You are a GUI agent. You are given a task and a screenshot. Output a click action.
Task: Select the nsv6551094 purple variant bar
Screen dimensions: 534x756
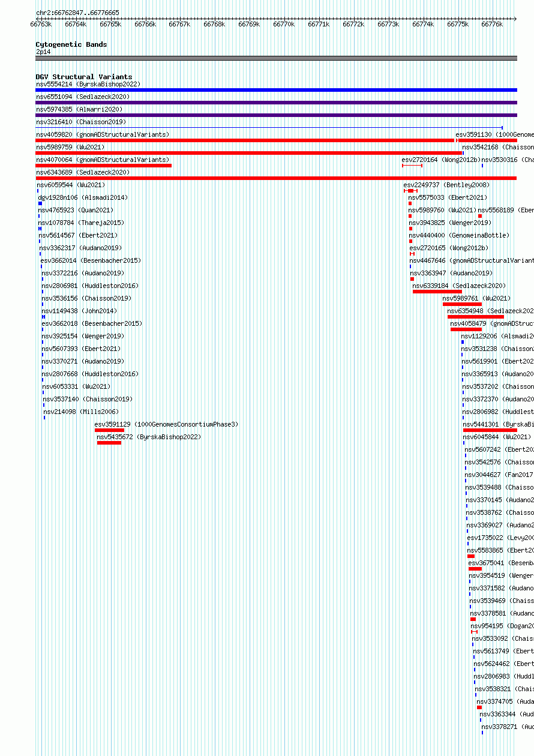point(276,103)
